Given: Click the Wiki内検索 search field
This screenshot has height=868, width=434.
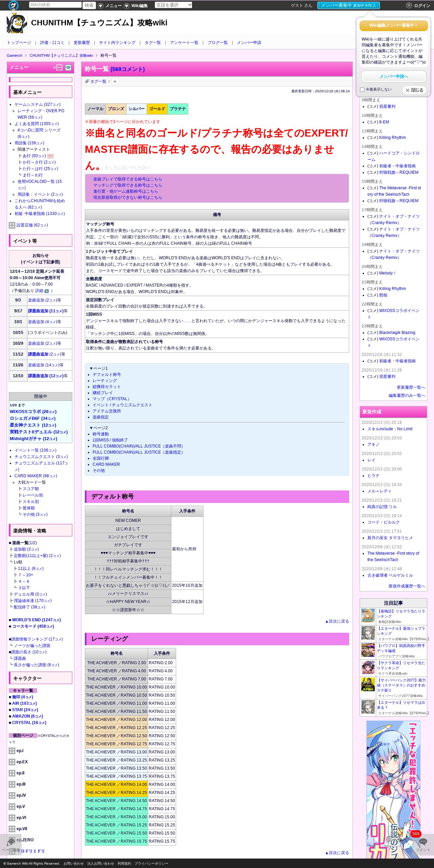Looking at the screenshot, I should [x=55, y=5].
